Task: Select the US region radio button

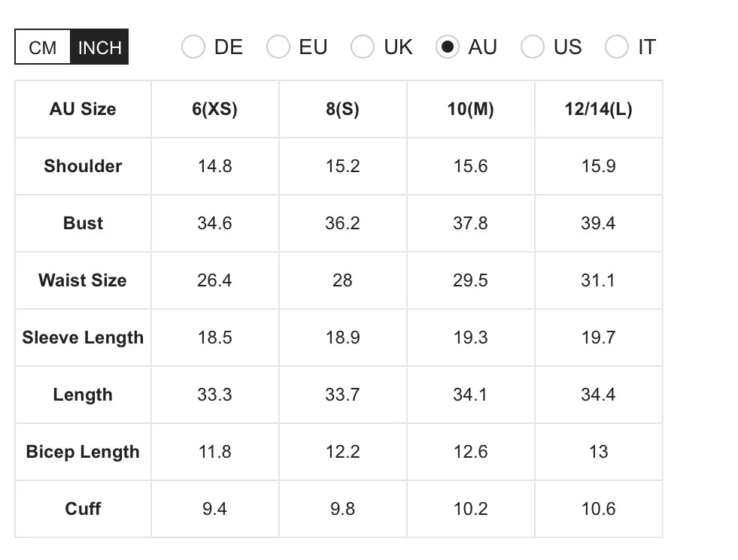Action: 533,47
